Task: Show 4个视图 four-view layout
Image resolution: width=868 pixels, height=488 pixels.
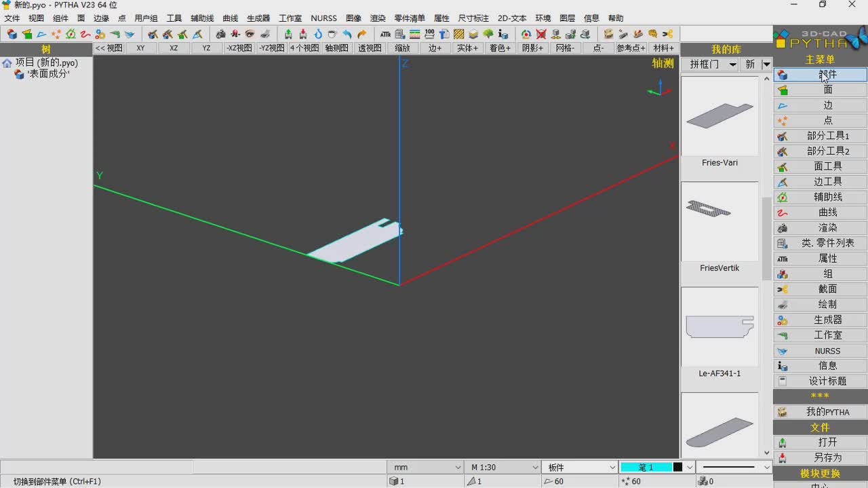Action: (304, 48)
